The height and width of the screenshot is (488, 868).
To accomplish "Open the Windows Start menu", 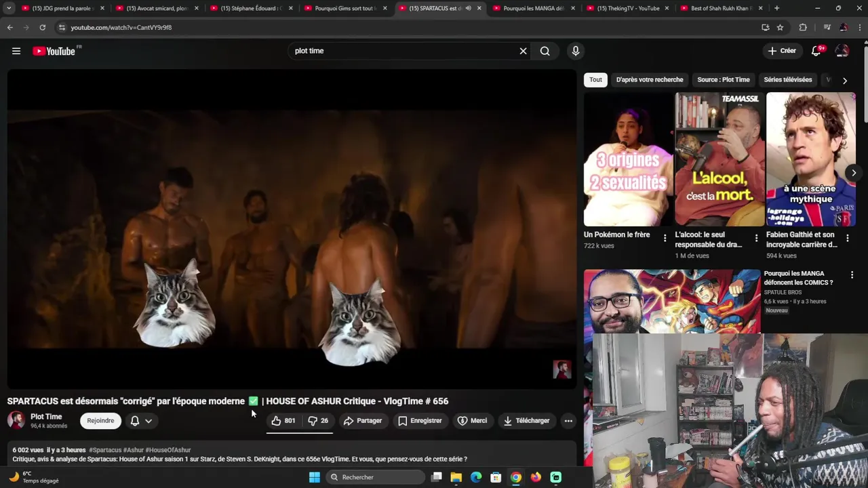I will click(x=315, y=477).
